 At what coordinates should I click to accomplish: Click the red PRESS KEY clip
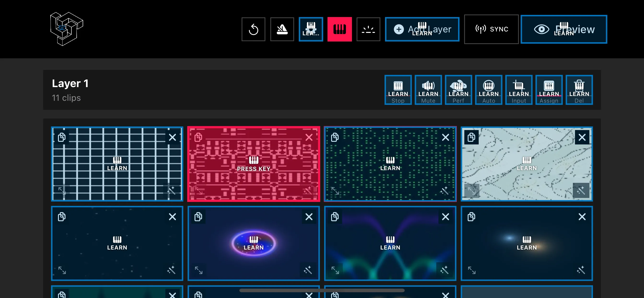(x=253, y=164)
